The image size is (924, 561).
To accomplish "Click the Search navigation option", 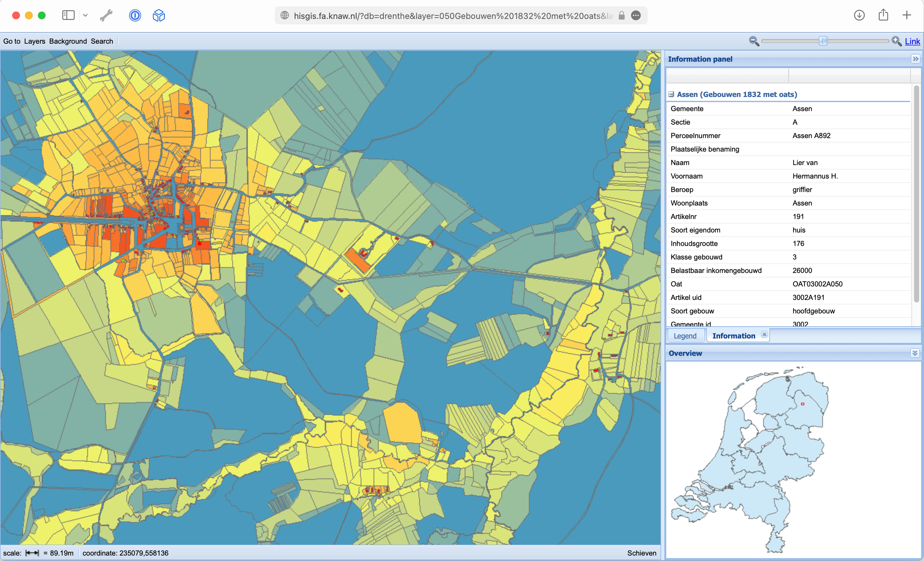I will pyautogui.click(x=102, y=41).
